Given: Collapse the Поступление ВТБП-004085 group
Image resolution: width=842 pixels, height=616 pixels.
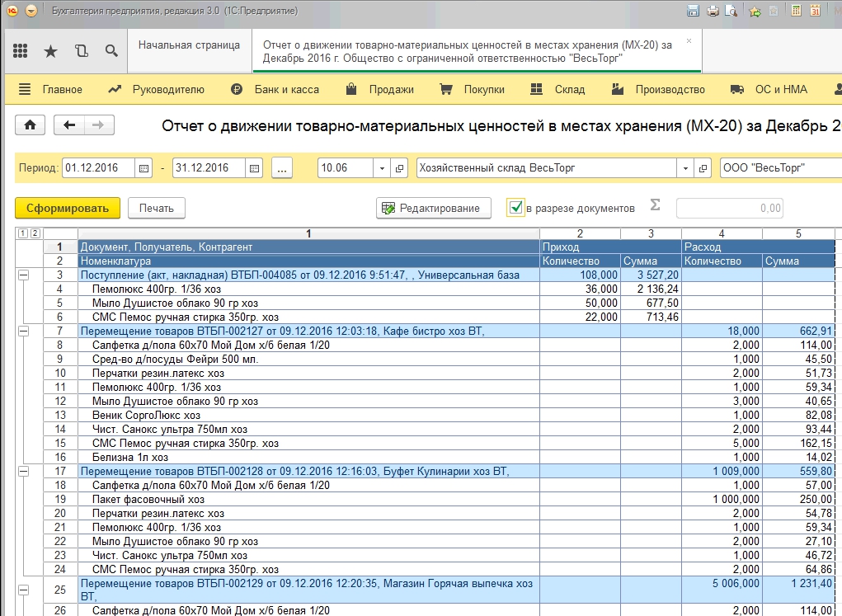Looking at the screenshot, I should tap(23, 275).
